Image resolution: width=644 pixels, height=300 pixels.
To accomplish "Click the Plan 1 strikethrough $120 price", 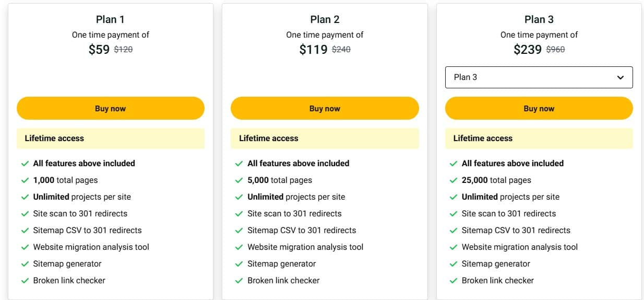I will 123,50.
